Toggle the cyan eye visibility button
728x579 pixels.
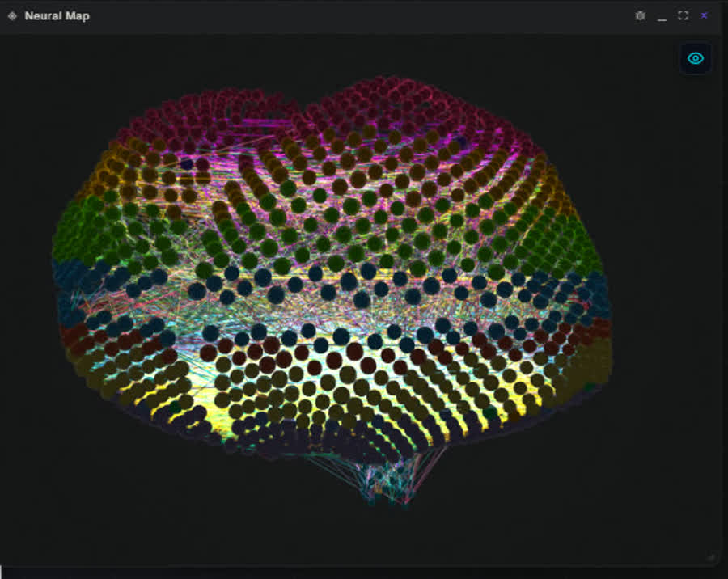(695, 58)
